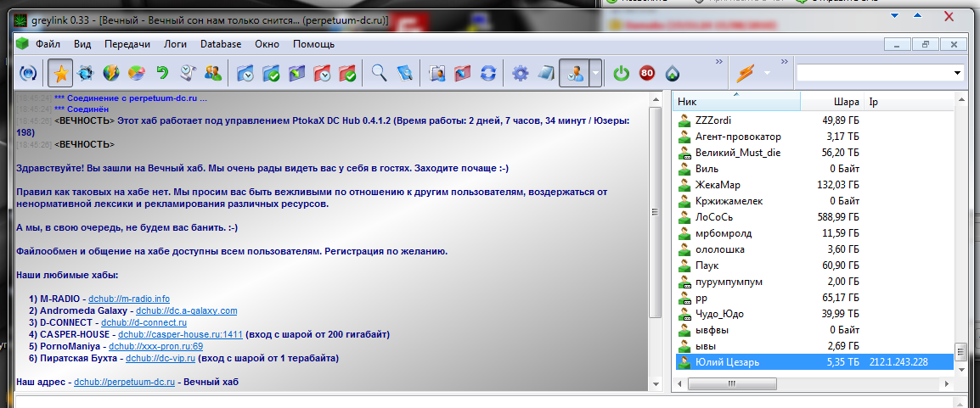
Task: Click the yellow star Favorite Hubs icon
Action: point(60,74)
